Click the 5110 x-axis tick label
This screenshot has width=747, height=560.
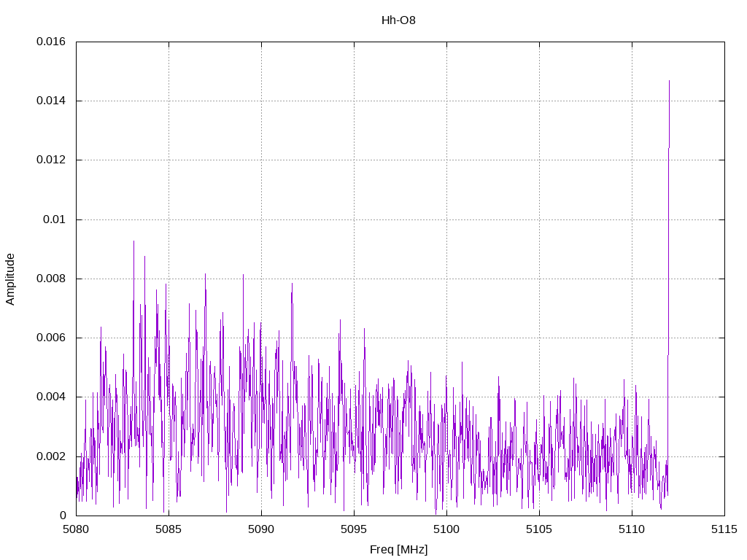point(632,529)
